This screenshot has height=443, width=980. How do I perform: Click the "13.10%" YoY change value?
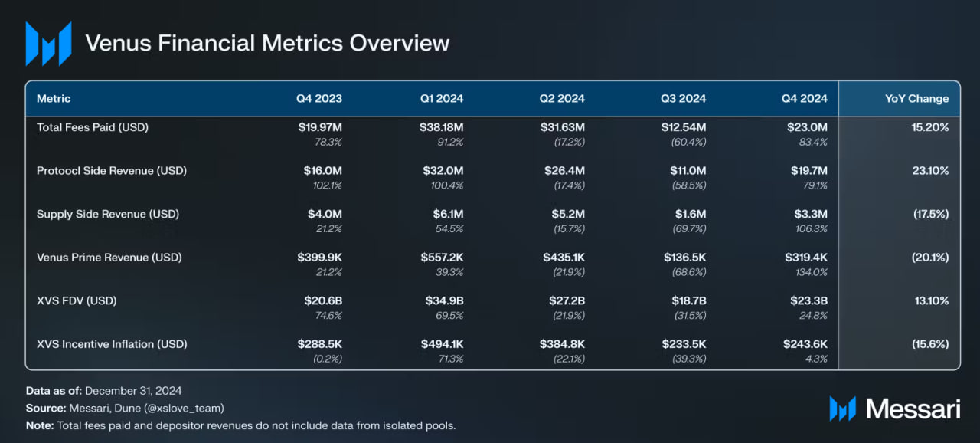[930, 300]
